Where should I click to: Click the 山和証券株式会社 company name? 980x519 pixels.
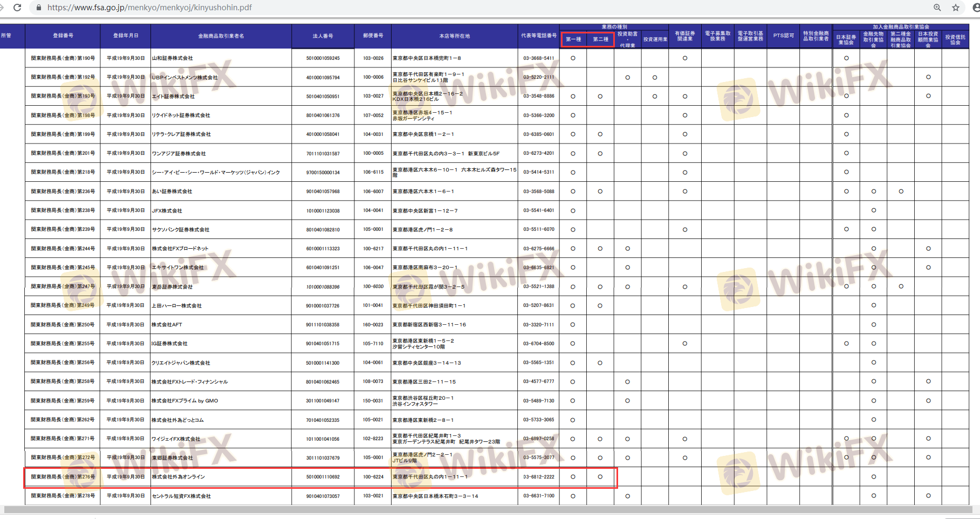tap(173, 58)
